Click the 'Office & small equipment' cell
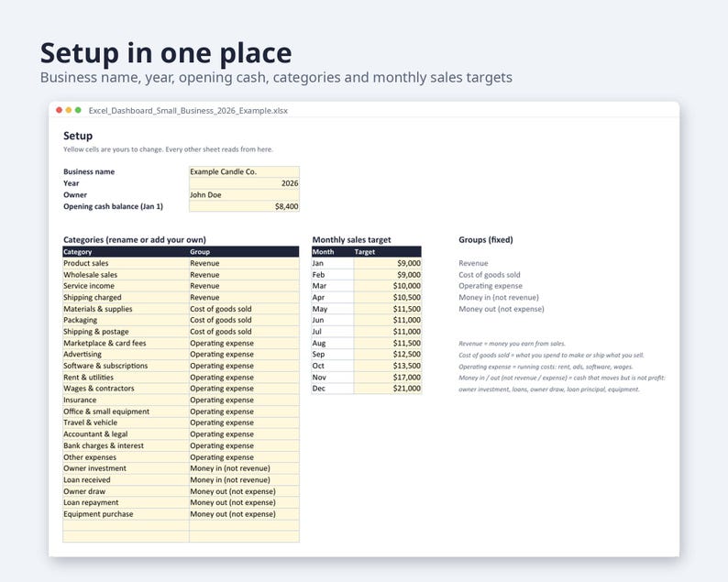Screen dimensions: 728x582 point(126,412)
